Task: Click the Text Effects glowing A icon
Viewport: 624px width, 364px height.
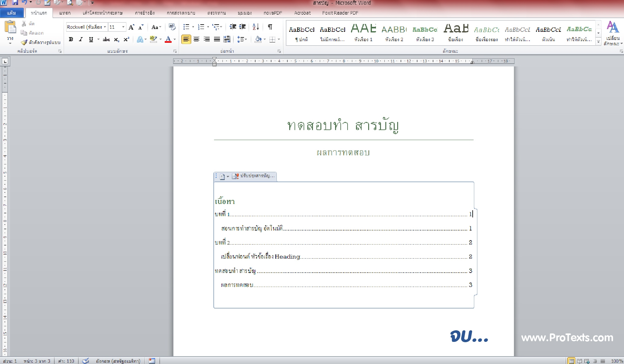Action: pyautogui.click(x=140, y=39)
